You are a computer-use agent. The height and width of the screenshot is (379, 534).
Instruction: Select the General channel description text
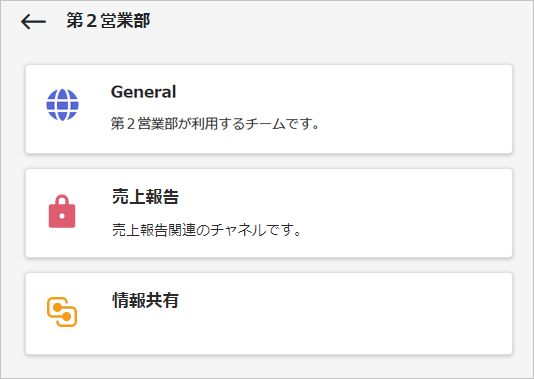pos(215,123)
